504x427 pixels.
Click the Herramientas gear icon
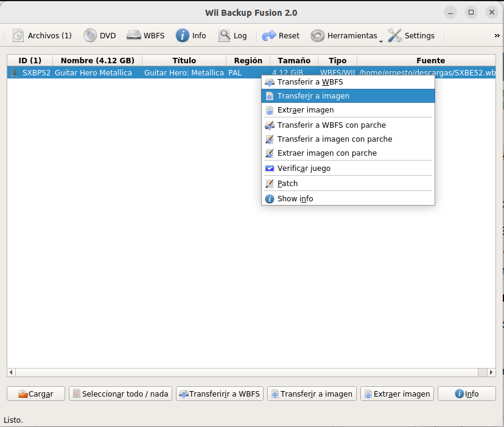pos(318,36)
